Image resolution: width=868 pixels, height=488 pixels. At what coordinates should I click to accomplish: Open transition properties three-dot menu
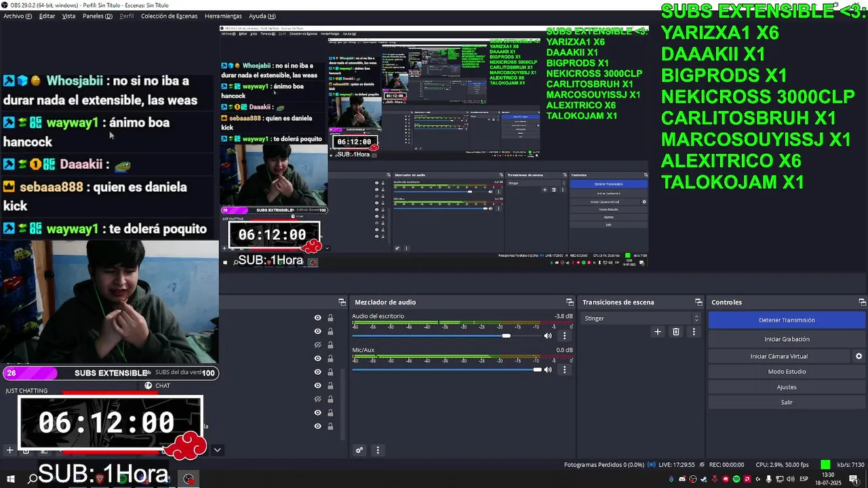(x=693, y=331)
